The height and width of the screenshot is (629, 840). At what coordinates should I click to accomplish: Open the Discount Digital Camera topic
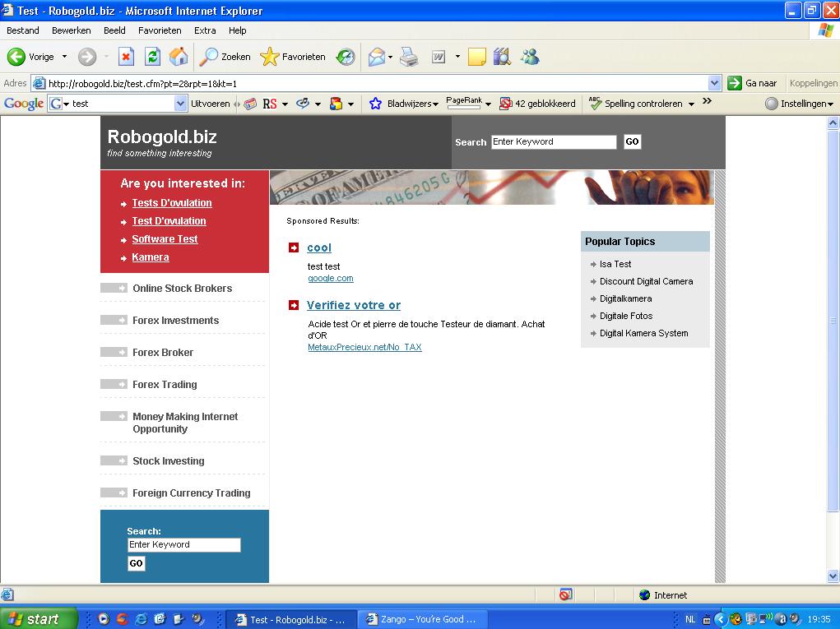646,281
